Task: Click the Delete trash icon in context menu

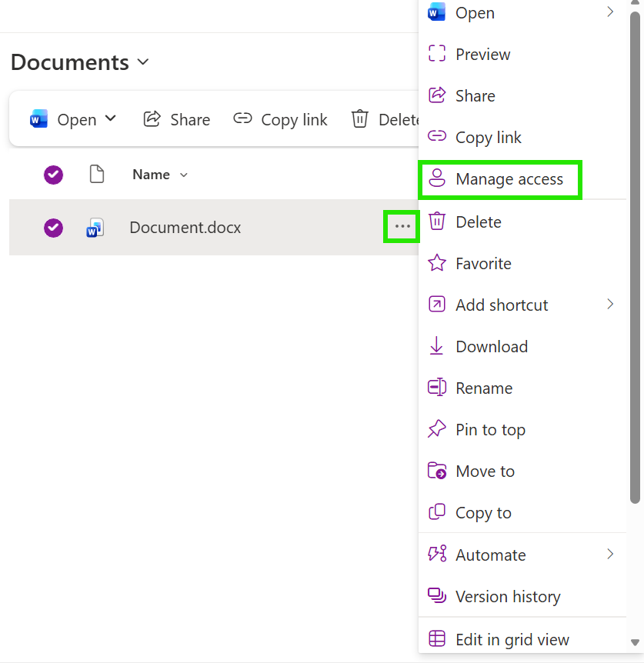Action: click(x=437, y=222)
